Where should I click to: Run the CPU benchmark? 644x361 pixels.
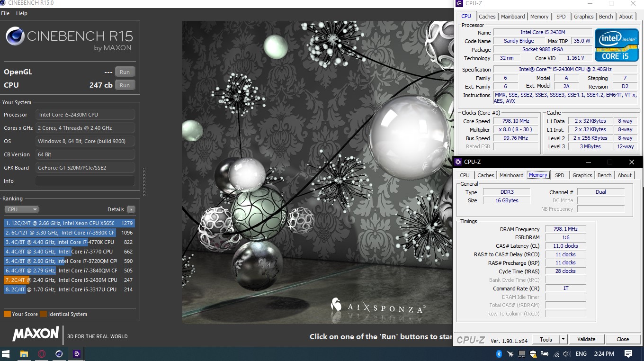click(x=125, y=85)
